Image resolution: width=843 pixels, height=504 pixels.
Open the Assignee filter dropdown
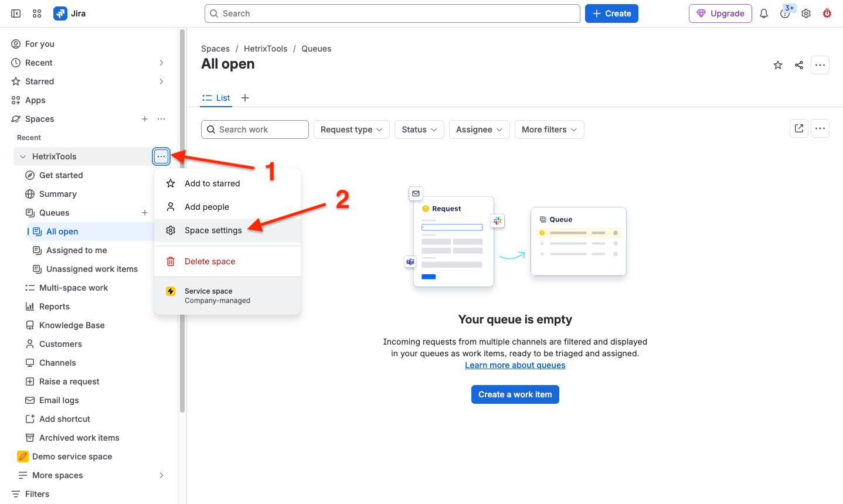click(x=480, y=130)
